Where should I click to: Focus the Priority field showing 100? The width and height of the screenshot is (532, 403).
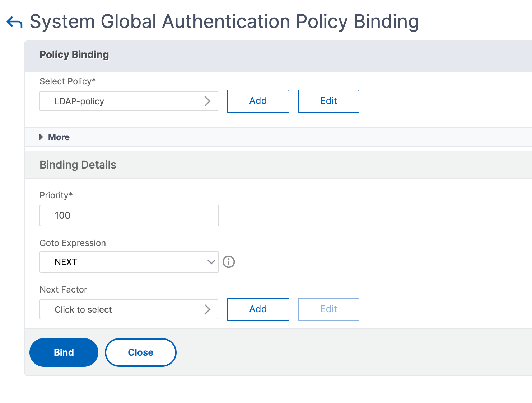click(129, 215)
